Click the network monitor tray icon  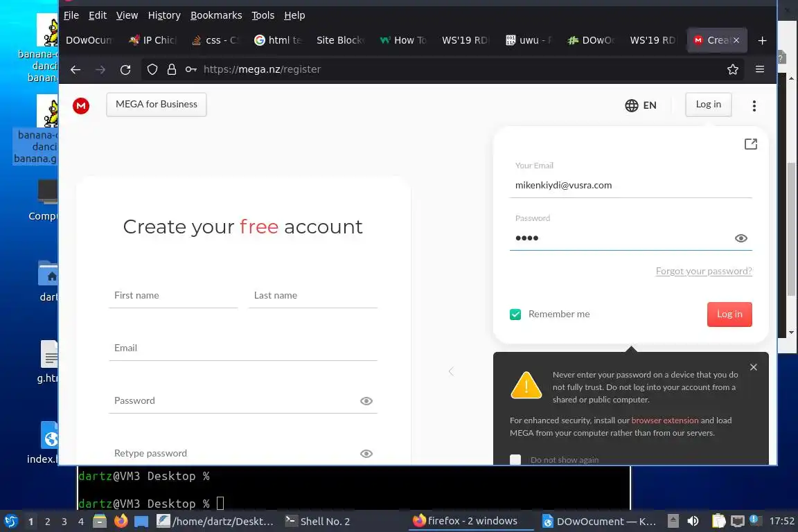737,522
